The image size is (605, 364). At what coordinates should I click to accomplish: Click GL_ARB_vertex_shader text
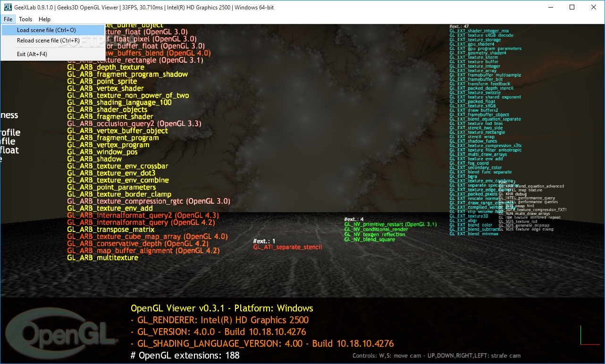[105, 88]
